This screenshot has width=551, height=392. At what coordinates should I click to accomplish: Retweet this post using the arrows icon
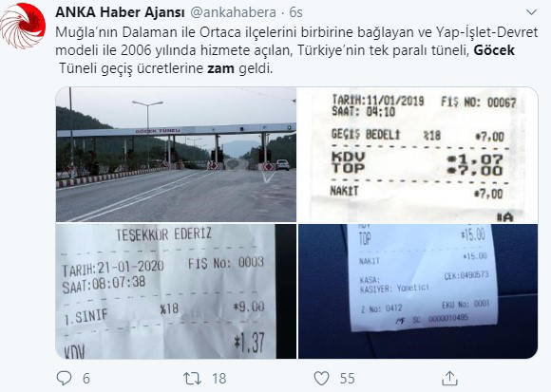[192, 379]
